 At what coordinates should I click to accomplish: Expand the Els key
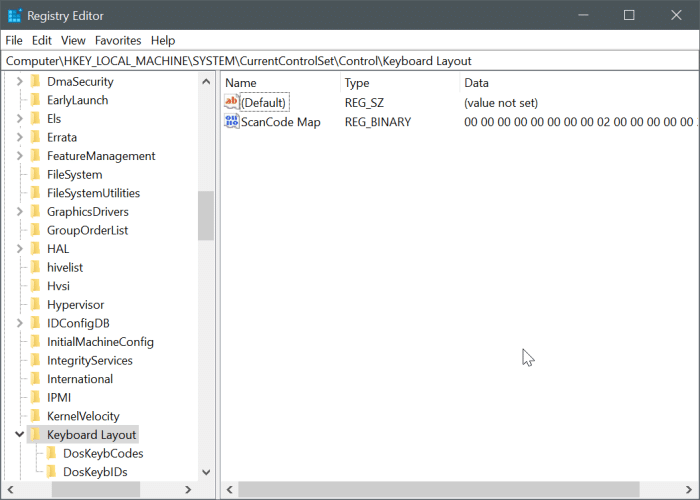click(x=20, y=119)
